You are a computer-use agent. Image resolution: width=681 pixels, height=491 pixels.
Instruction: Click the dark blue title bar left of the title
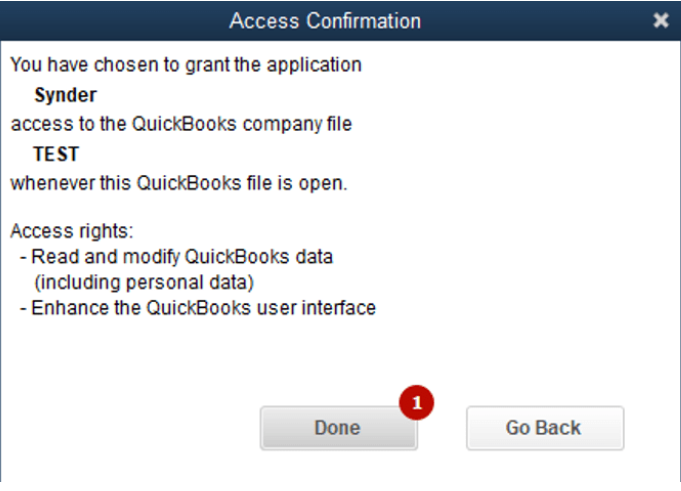(113, 21)
